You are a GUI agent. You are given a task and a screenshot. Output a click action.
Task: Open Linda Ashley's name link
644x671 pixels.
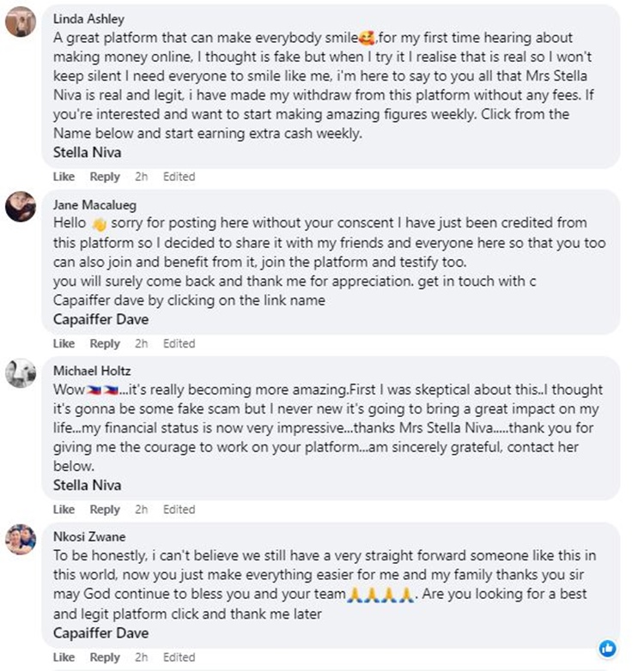(88, 19)
